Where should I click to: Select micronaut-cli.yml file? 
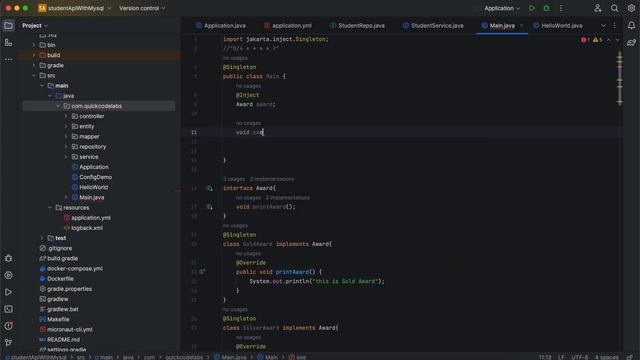tap(69, 329)
